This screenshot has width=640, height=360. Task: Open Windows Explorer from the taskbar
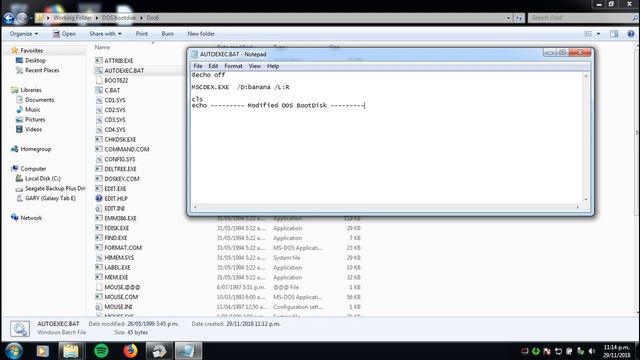(71, 351)
